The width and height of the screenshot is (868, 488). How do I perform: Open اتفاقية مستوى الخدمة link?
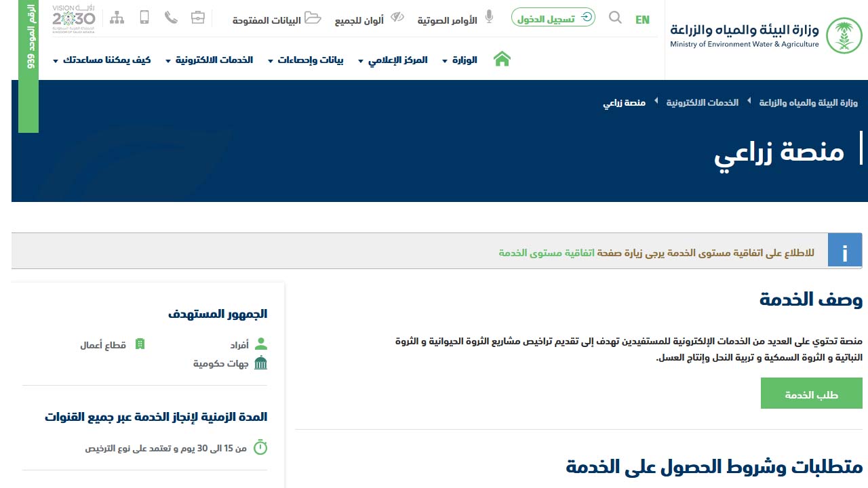[x=547, y=253]
